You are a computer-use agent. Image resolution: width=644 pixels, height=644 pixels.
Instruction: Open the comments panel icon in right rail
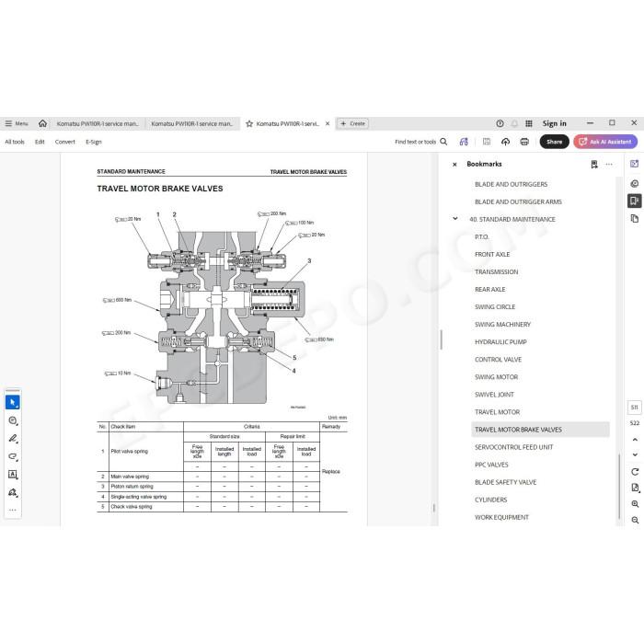(635, 184)
